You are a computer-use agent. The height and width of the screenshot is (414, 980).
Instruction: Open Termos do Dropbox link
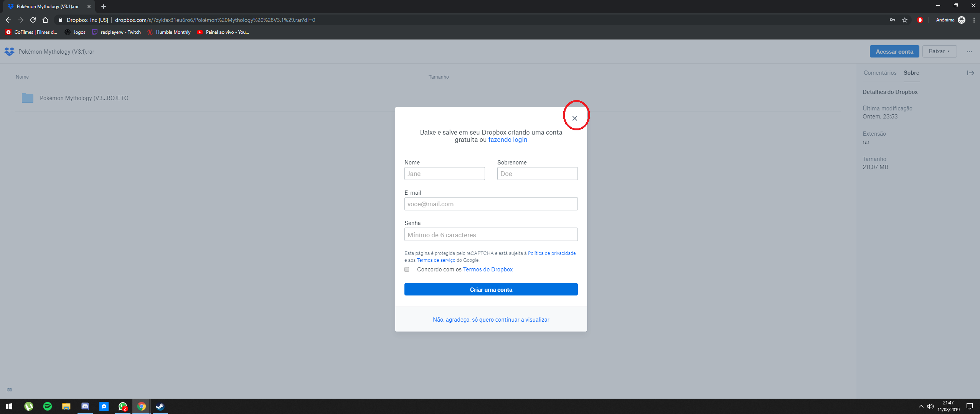488,269
